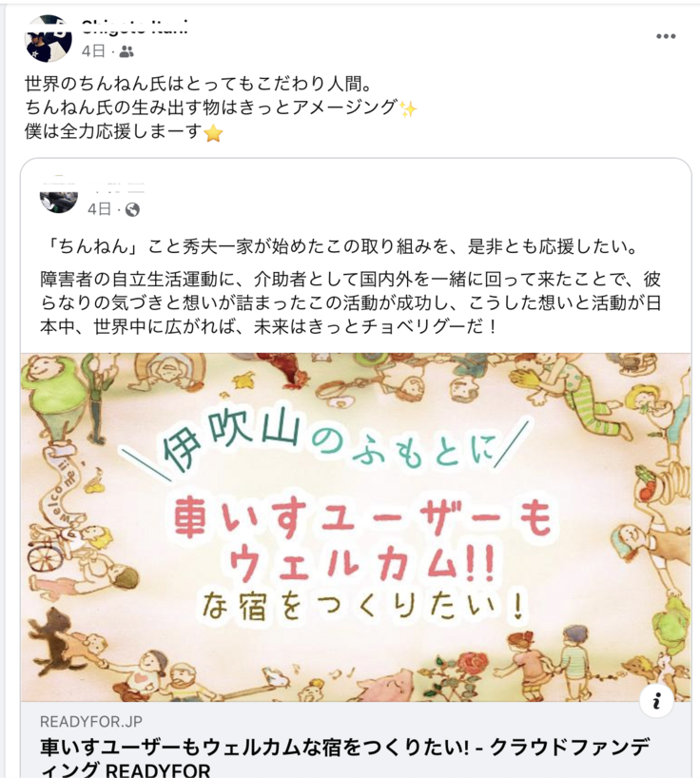
Task: Open the link info 'i' icon
Action: coord(656,701)
